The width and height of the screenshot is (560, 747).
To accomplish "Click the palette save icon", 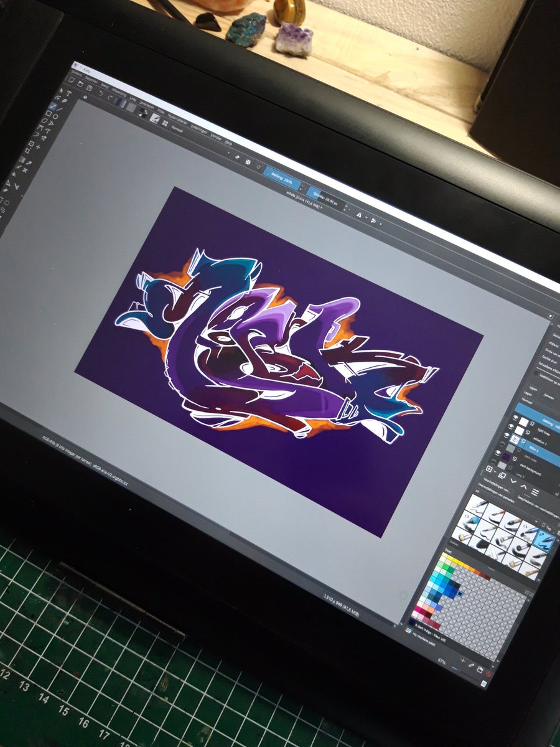I will [480, 670].
